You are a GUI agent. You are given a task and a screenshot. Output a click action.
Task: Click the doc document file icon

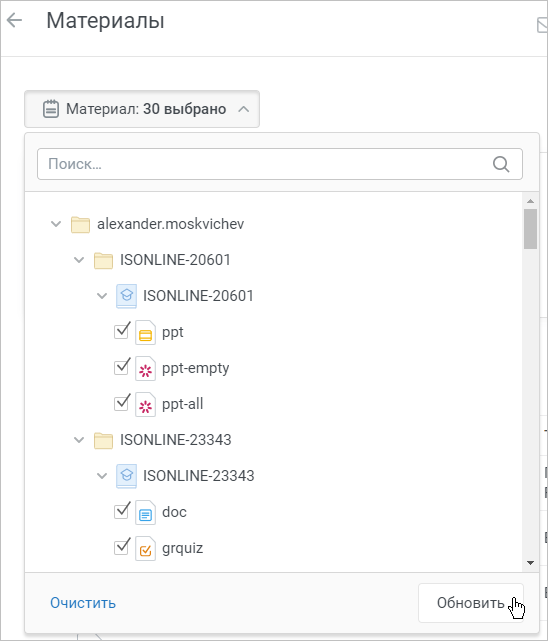pyautogui.click(x=145, y=512)
